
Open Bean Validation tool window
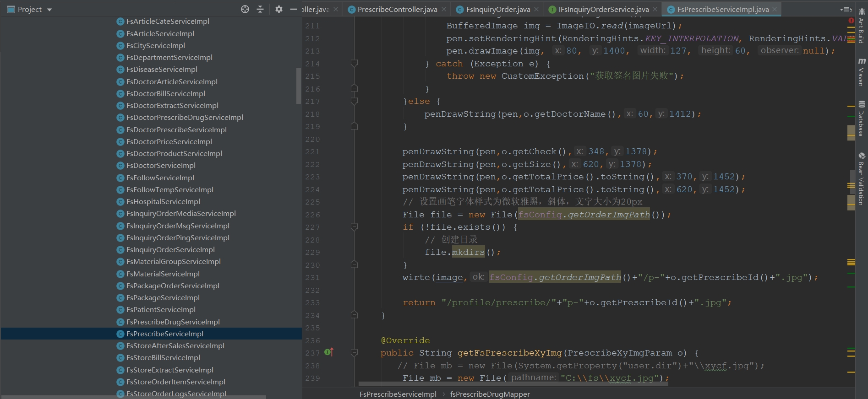[x=862, y=178]
